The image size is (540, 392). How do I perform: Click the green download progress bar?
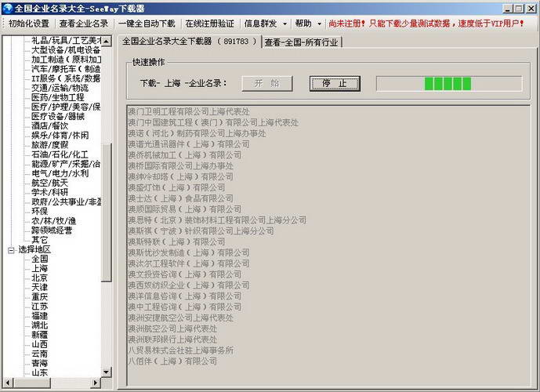(x=449, y=83)
